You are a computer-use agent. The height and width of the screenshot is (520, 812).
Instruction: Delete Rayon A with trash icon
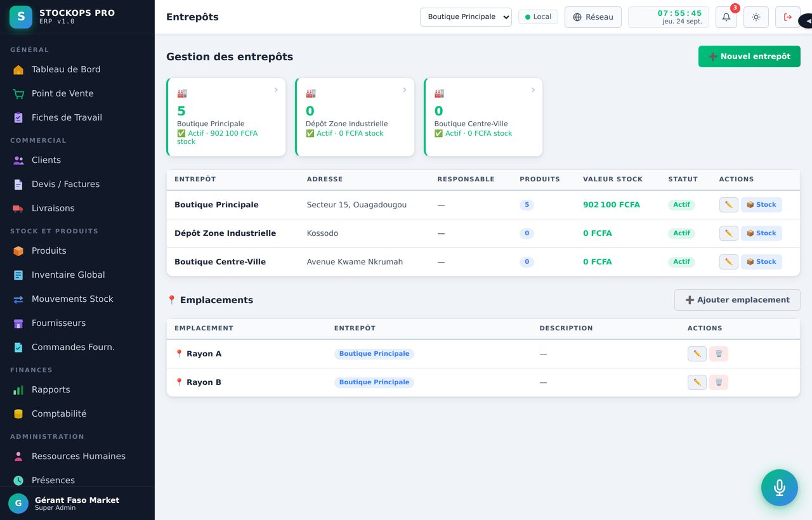[719, 354]
